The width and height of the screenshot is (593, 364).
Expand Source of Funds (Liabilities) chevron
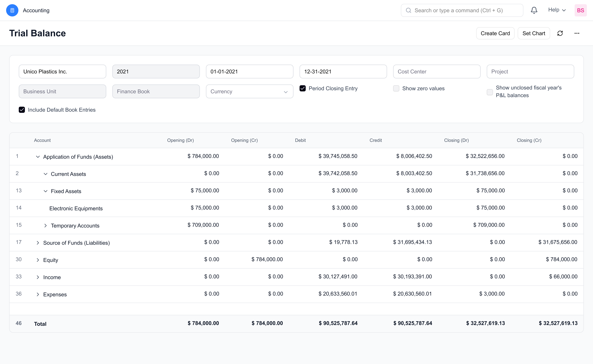38,243
